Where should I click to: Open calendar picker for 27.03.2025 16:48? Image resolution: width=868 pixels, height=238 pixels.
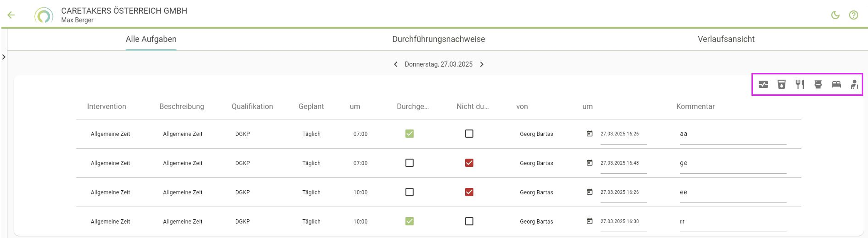click(x=589, y=163)
